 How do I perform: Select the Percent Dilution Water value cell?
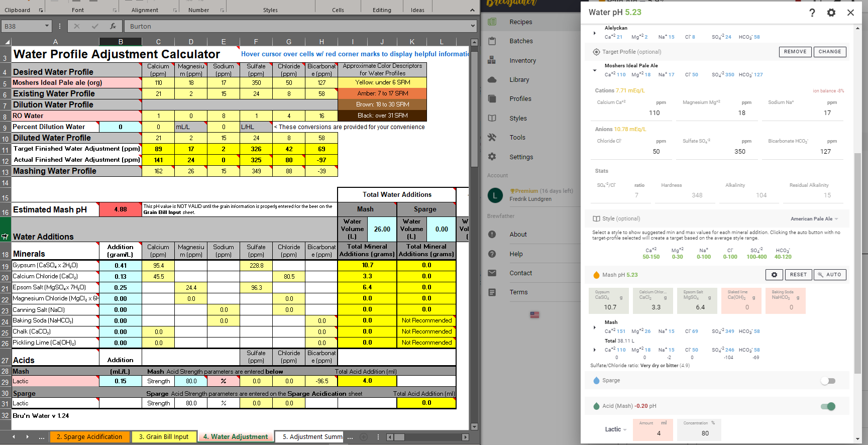[121, 127]
